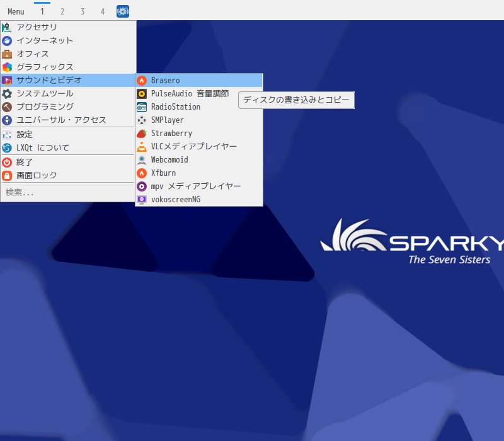Viewport: 504px width, 441px height.
Task: Click the Xfburn flame icon
Action: click(142, 173)
